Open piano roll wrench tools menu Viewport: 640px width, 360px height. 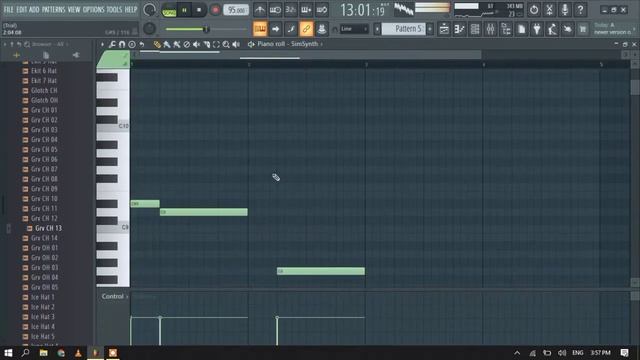pos(112,44)
